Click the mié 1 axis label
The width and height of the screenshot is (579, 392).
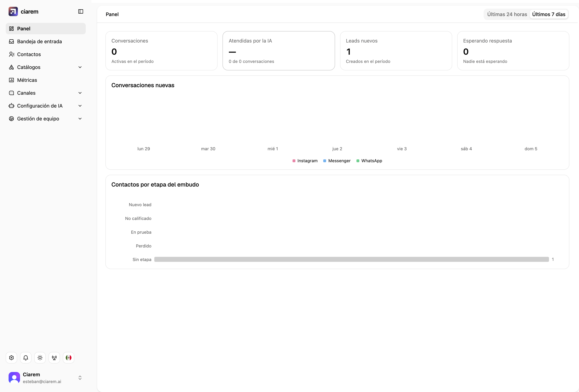[x=273, y=149]
